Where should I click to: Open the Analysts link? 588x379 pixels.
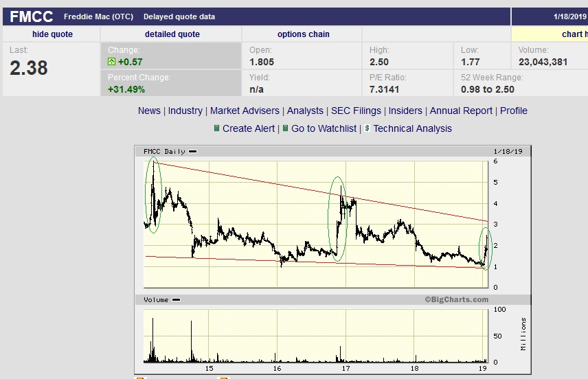305,111
